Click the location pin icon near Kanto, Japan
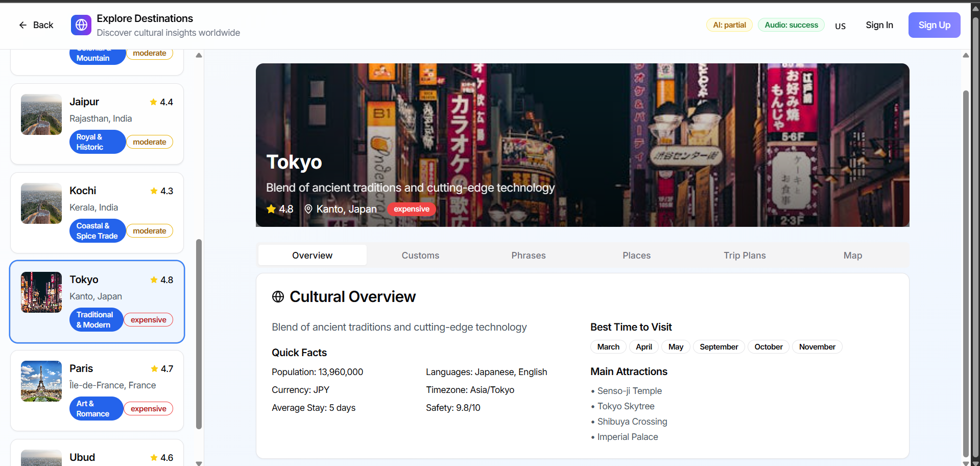980x466 pixels. 308,209
